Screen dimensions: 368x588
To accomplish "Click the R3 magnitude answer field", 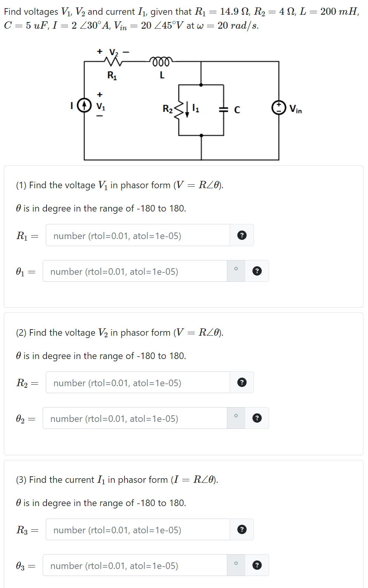I will [x=138, y=529].
